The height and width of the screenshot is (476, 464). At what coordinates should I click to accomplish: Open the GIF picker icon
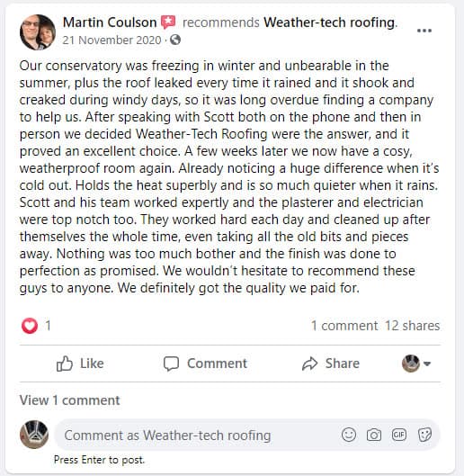(398, 435)
